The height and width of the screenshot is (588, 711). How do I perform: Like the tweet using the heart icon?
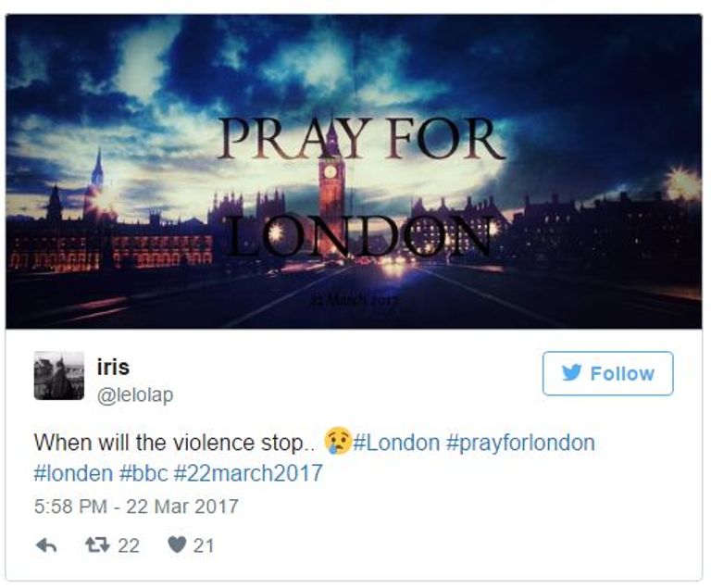click(x=177, y=544)
